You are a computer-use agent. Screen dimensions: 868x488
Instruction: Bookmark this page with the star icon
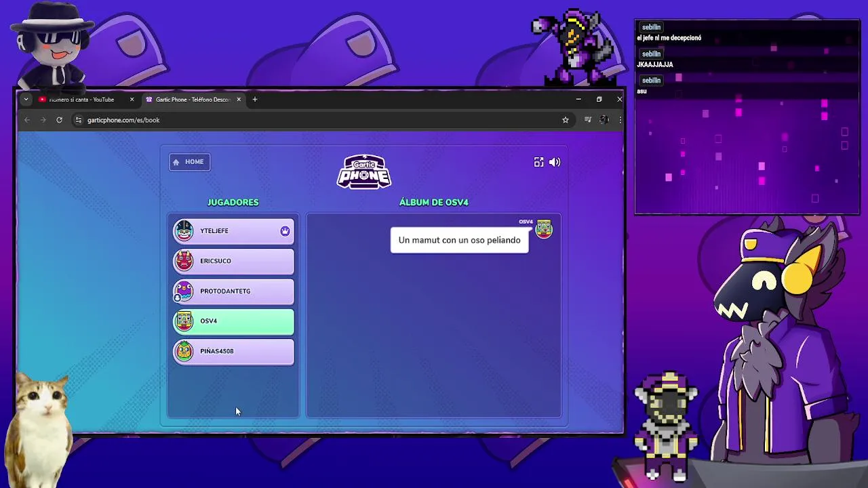(x=565, y=120)
